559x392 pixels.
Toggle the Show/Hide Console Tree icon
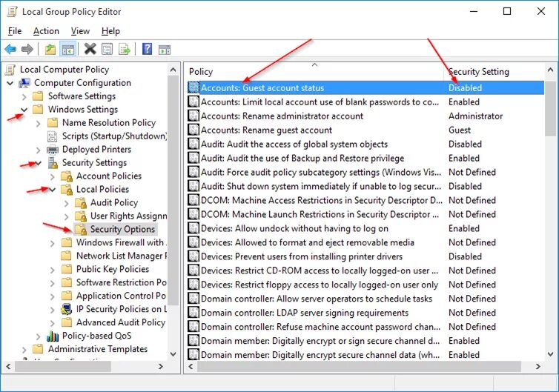[x=68, y=49]
